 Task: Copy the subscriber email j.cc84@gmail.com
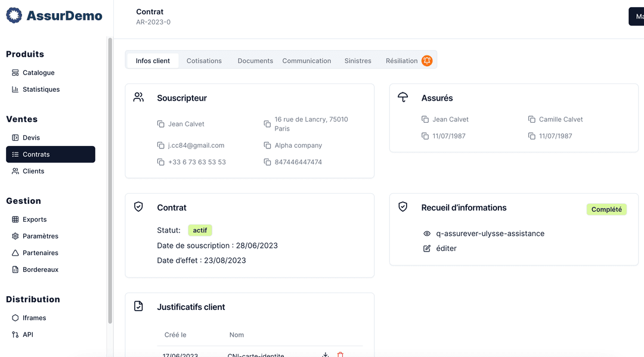160,145
